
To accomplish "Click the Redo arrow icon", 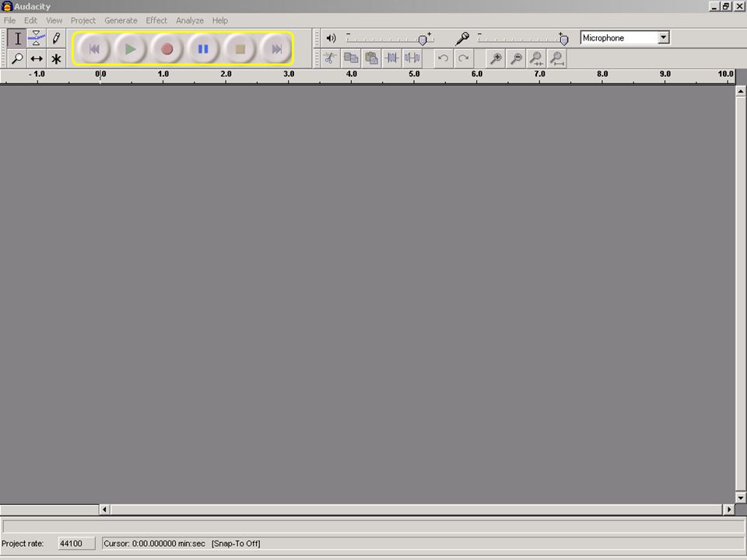I will click(x=464, y=58).
